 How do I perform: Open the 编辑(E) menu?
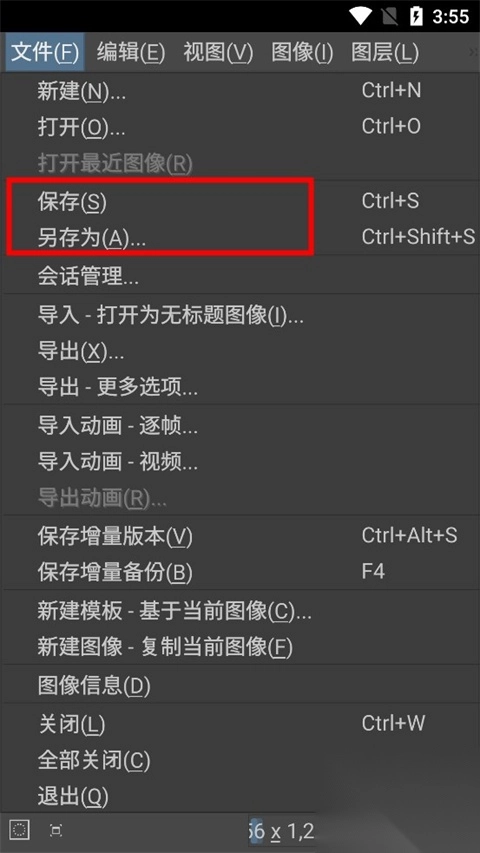pos(131,52)
